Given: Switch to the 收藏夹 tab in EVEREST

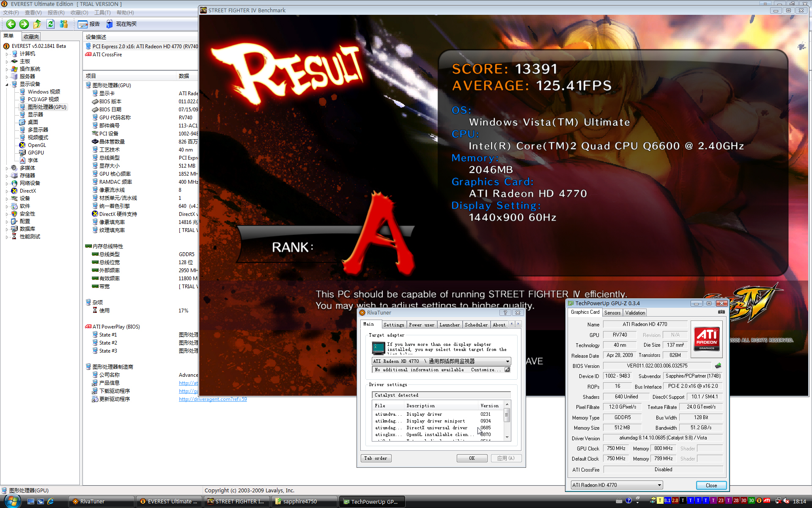Looking at the screenshot, I should pos(31,36).
